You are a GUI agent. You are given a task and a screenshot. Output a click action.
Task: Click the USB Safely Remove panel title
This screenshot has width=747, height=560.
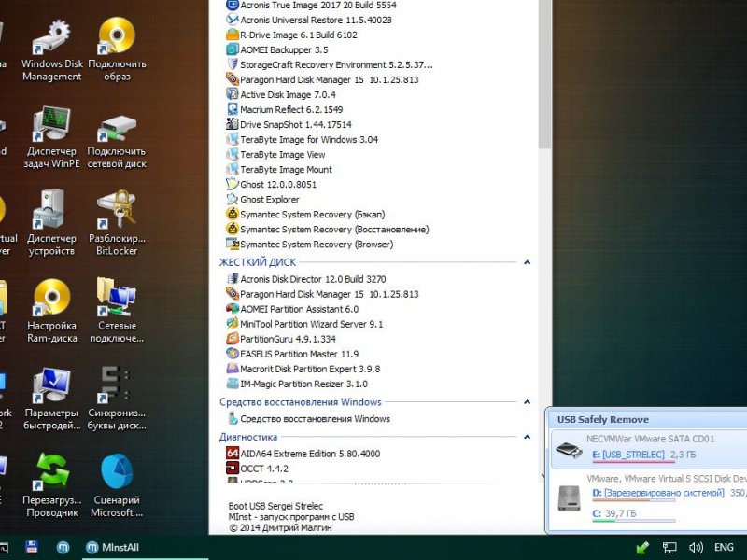click(x=602, y=419)
